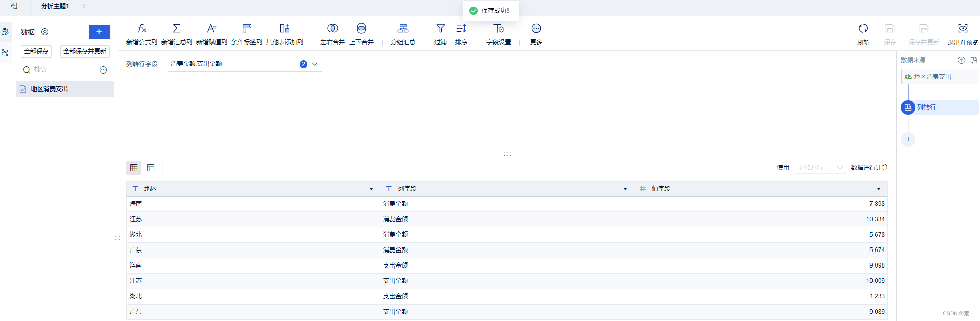
Task: Click the 全部保存并更新 button
Action: 85,51
